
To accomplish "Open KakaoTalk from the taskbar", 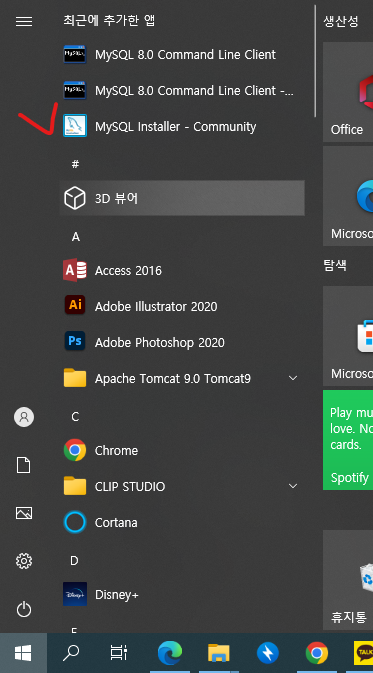I will [x=363, y=653].
